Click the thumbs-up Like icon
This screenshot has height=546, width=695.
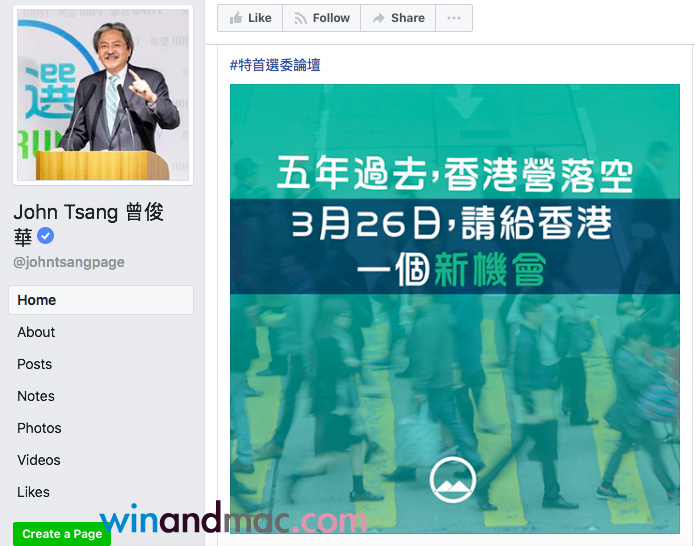[x=236, y=18]
